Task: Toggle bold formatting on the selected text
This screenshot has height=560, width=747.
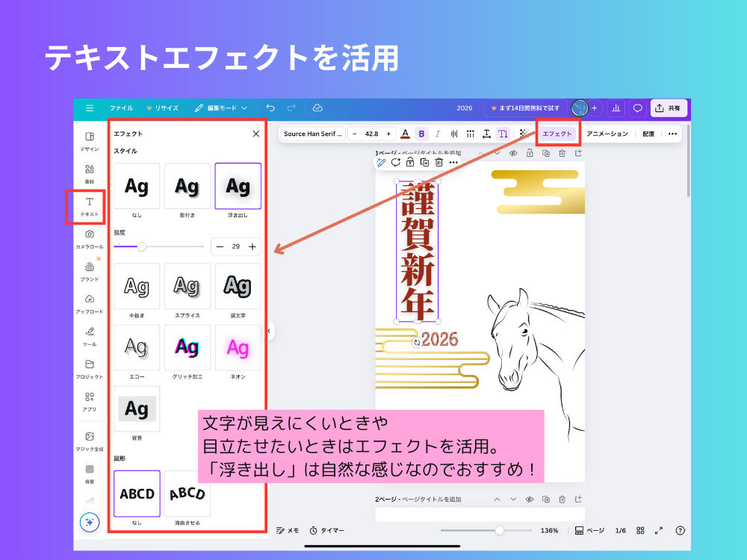Action: 421,134
